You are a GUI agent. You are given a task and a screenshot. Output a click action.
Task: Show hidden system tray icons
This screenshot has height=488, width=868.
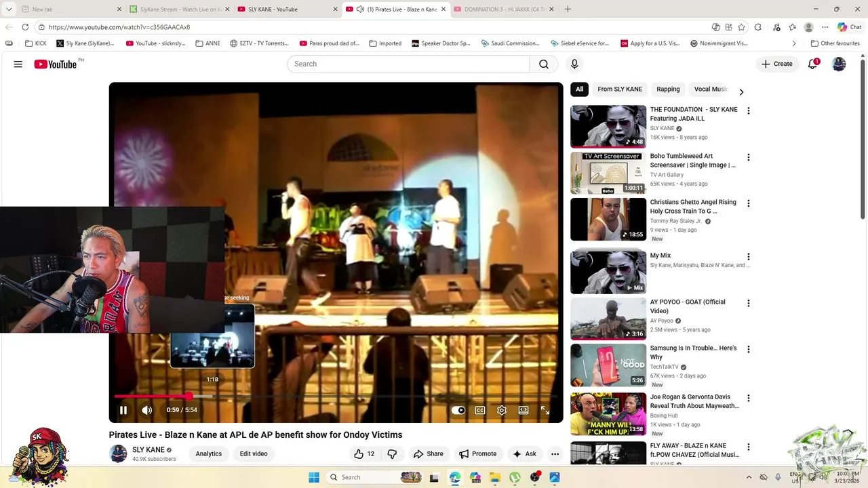pos(749,477)
